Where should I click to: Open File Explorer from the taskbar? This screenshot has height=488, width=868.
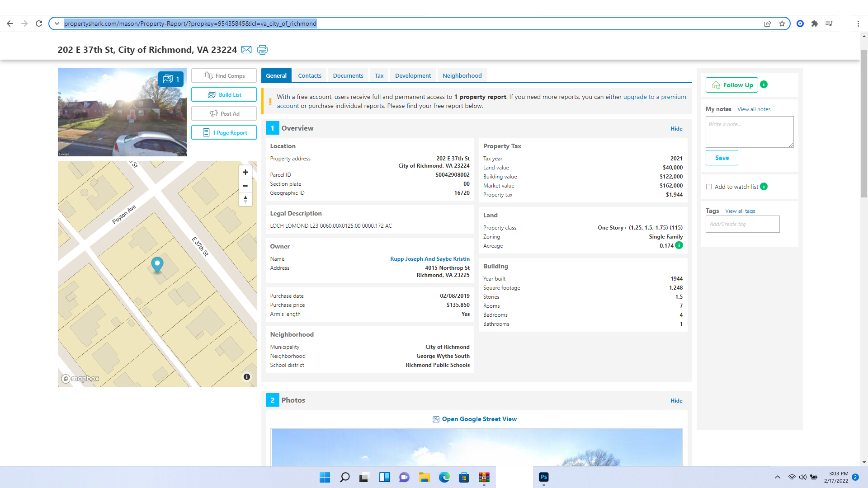click(424, 477)
